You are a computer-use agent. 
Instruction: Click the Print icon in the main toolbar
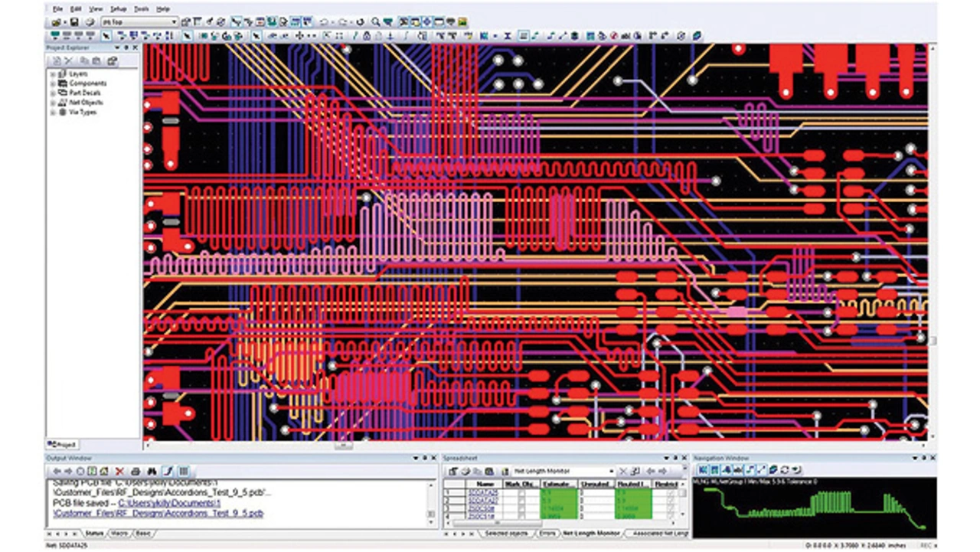[x=90, y=22]
